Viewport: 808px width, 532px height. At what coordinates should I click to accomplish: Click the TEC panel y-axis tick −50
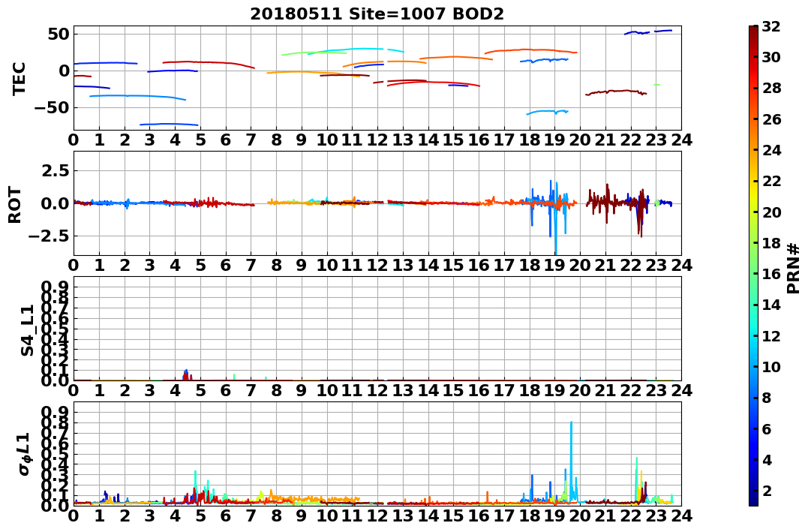(x=52, y=108)
